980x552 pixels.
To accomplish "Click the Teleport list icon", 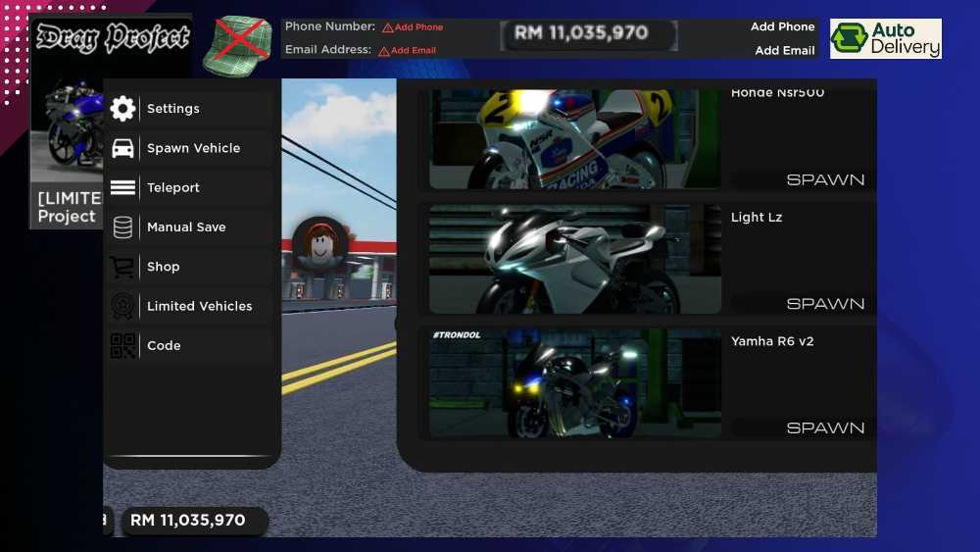I will (x=122, y=187).
